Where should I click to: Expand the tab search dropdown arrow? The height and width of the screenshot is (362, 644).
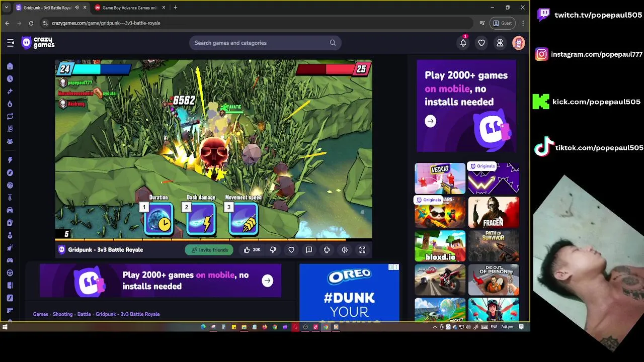click(x=6, y=8)
